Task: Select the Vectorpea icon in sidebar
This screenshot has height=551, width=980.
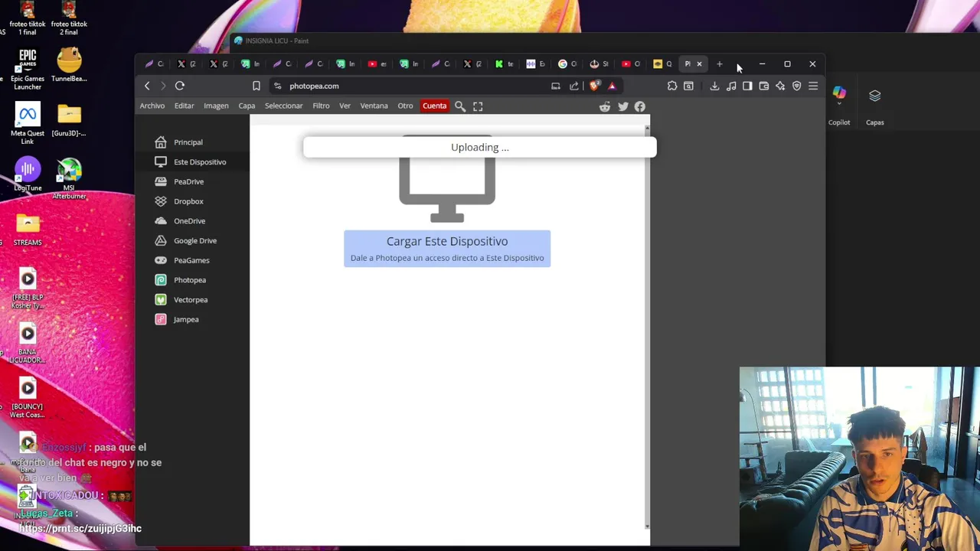Action: click(x=160, y=300)
